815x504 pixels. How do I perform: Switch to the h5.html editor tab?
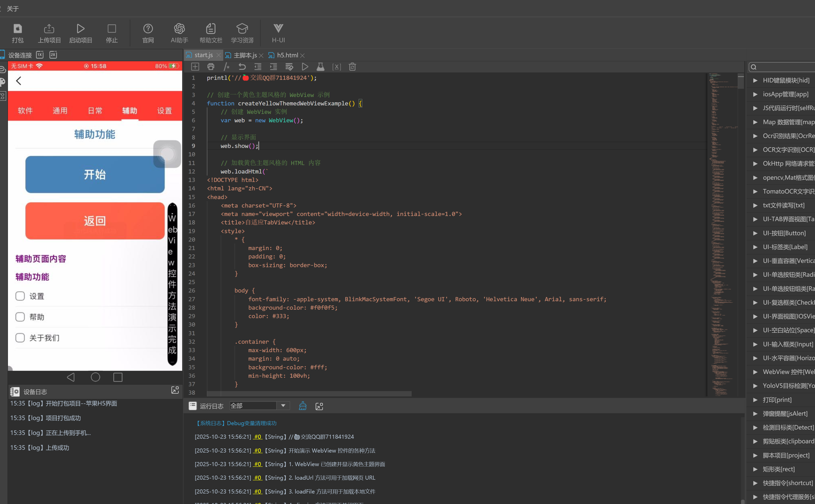coord(287,55)
